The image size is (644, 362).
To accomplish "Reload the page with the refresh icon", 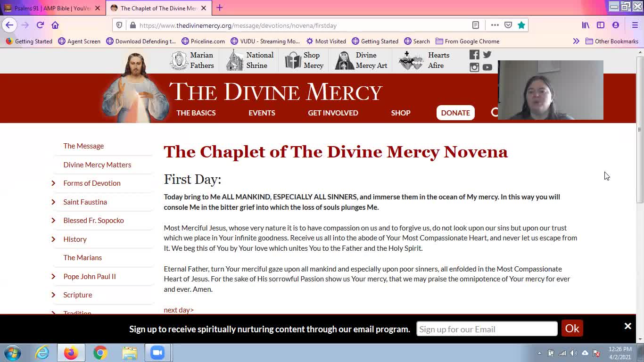I will click(x=40, y=25).
